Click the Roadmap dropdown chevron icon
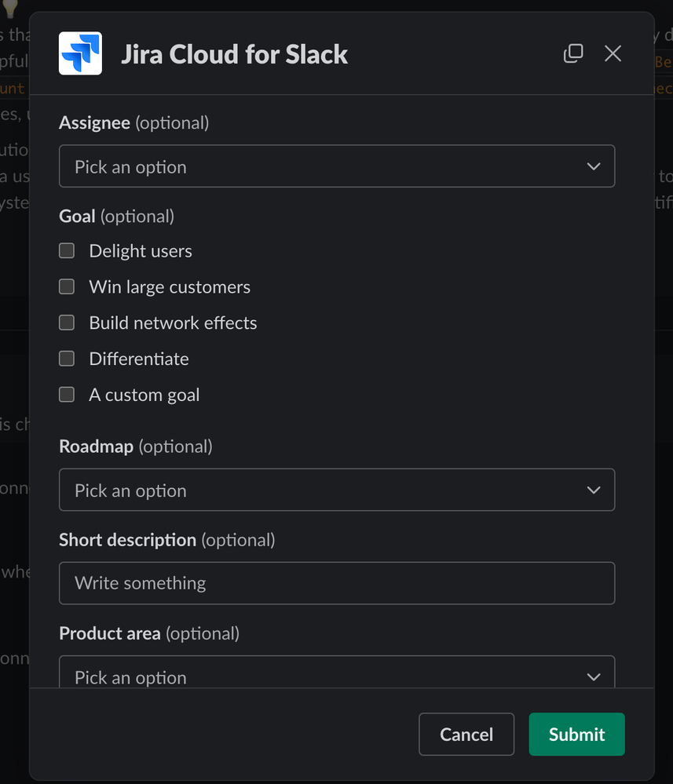 594,489
